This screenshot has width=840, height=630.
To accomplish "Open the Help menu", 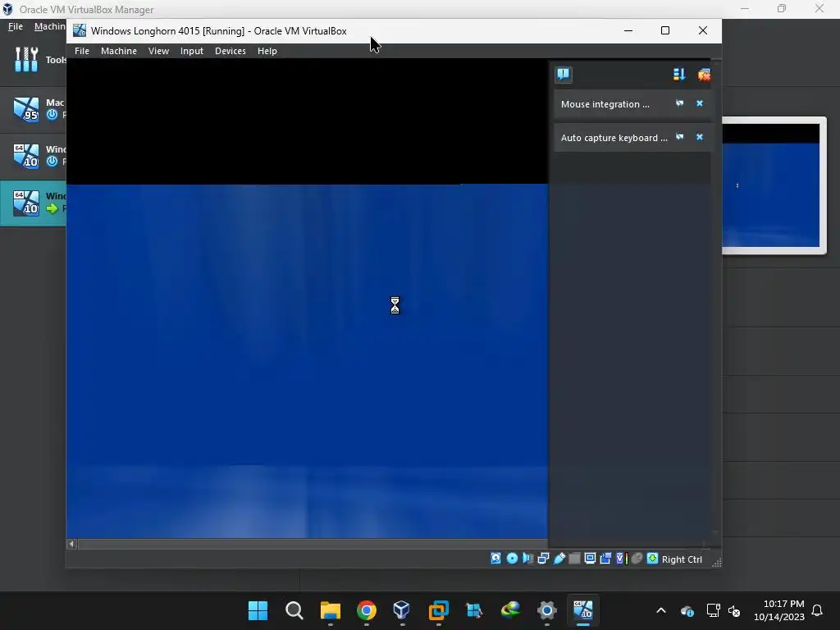I will click(267, 51).
